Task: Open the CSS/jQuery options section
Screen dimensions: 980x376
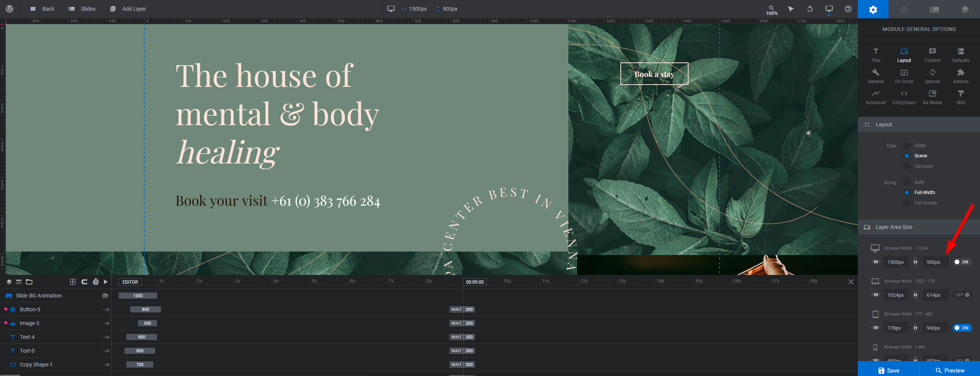Action: pyautogui.click(x=904, y=97)
